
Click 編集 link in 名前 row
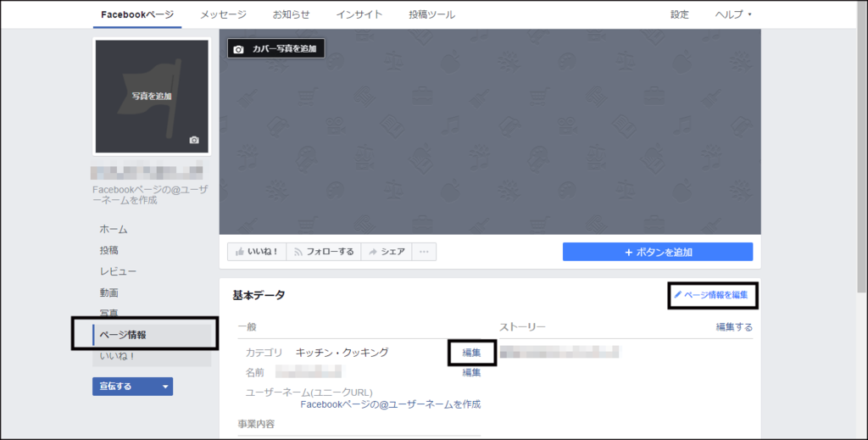tap(471, 372)
